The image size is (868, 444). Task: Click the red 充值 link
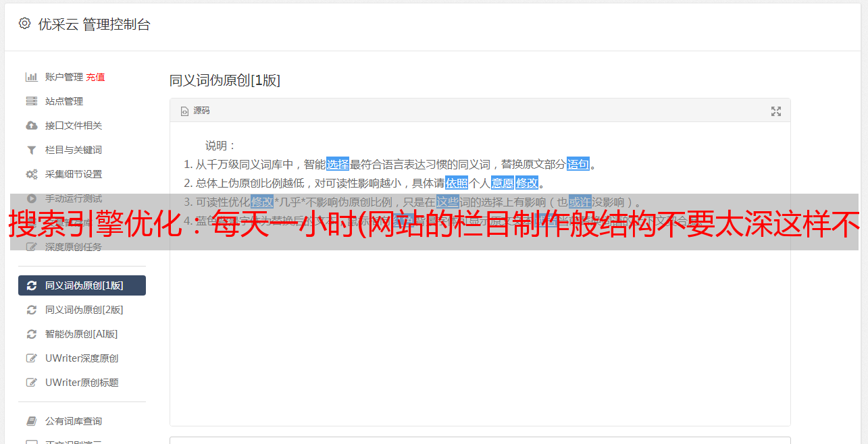pyautogui.click(x=95, y=77)
